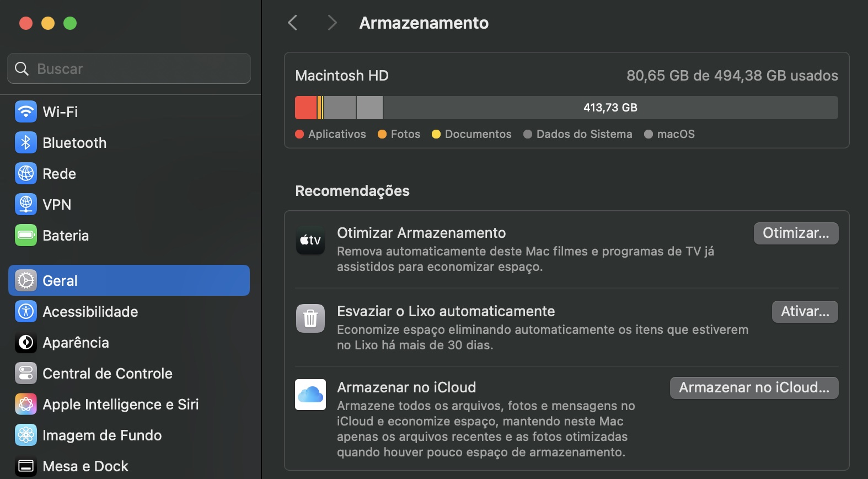Image resolution: width=868 pixels, height=479 pixels.
Task: Select the Geral label in sidebar
Action: 60,280
